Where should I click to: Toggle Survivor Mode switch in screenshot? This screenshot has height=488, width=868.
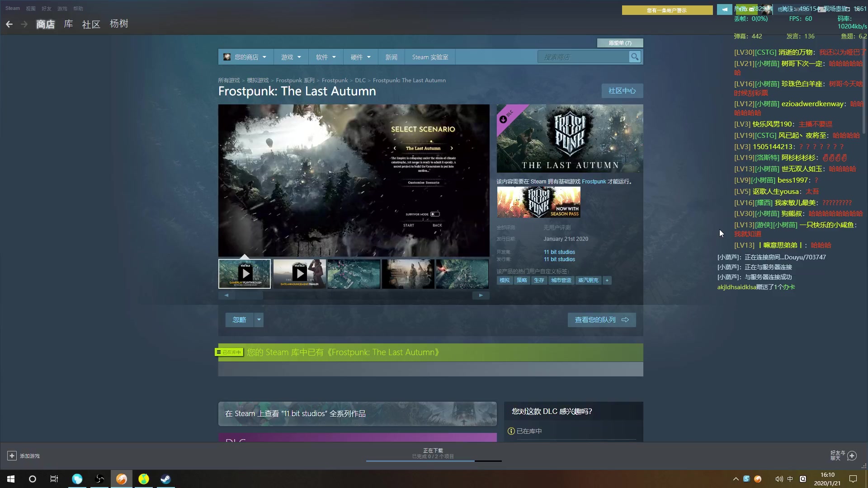[435, 214]
